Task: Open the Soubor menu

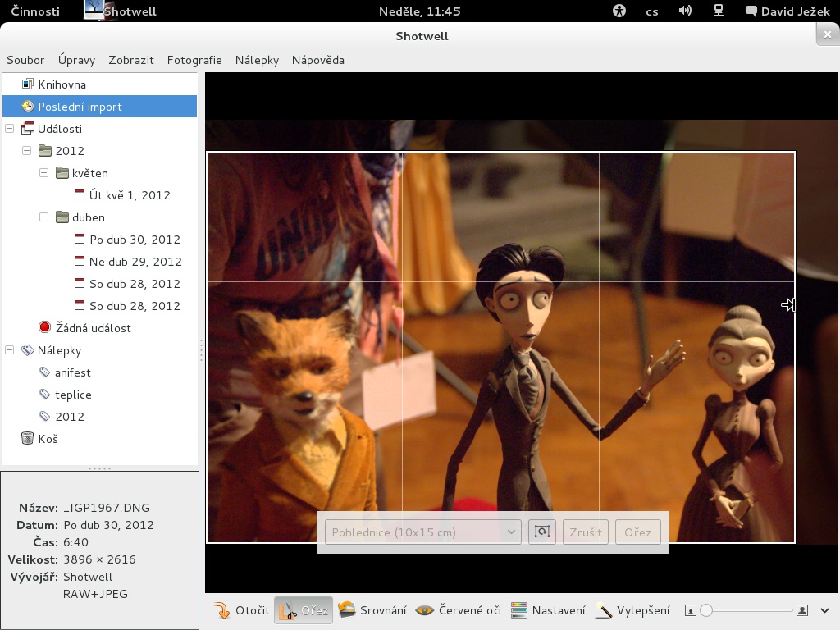Action: (25, 60)
